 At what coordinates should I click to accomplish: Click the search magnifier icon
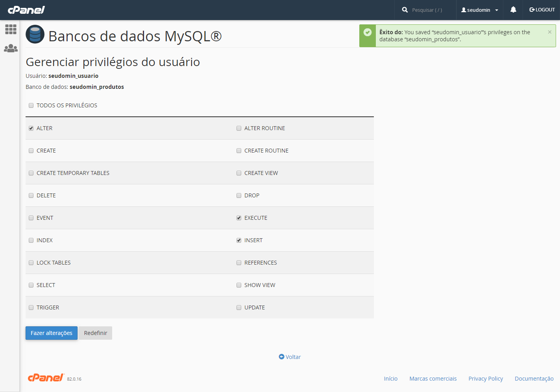click(x=405, y=10)
